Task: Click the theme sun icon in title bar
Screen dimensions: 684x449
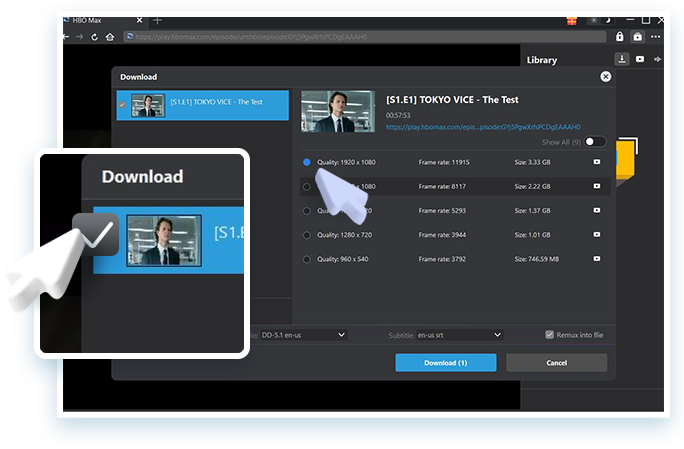Action: point(594,20)
